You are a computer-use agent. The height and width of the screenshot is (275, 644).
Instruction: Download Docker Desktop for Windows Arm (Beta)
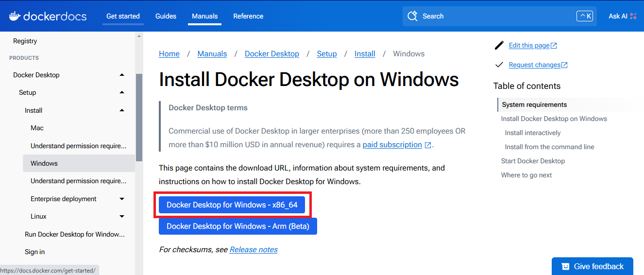(x=238, y=226)
